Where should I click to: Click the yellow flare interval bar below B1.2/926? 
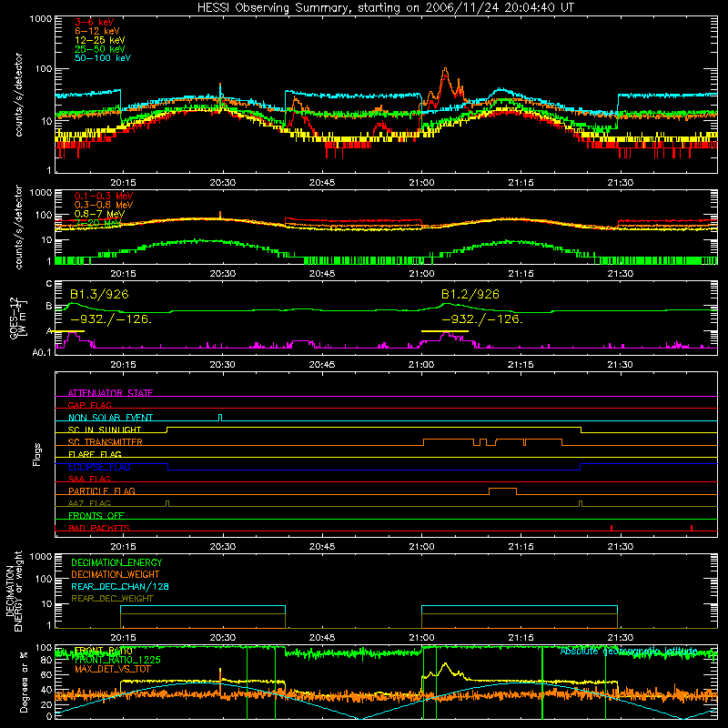(x=445, y=331)
